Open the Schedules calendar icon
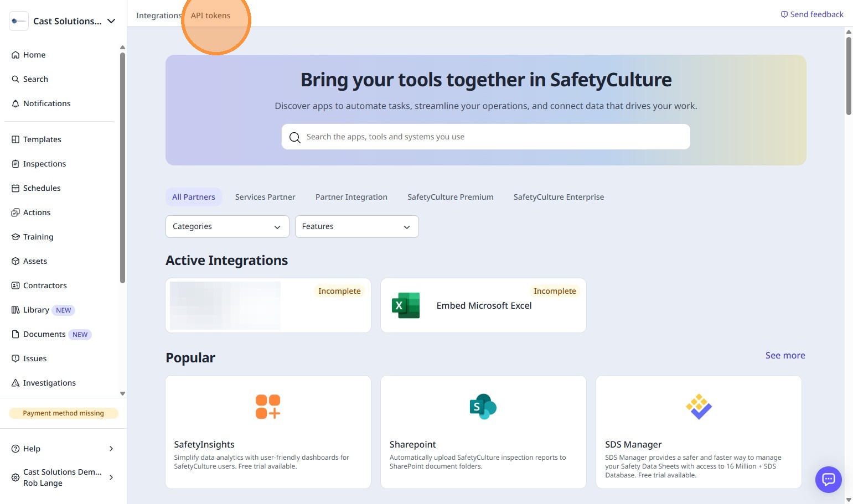Image resolution: width=853 pixels, height=504 pixels. pyautogui.click(x=15, y=188)
